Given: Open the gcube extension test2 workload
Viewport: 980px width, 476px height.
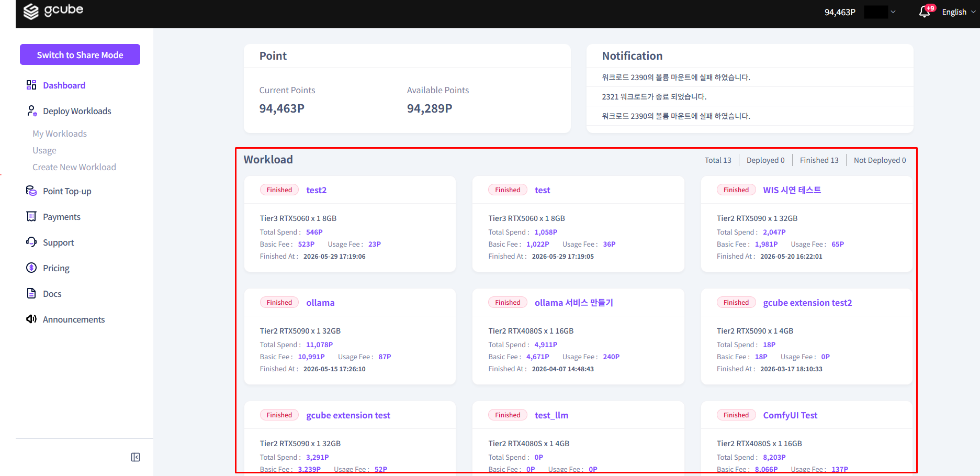Looking at the screenshot, I should click(x=807, y=303).
